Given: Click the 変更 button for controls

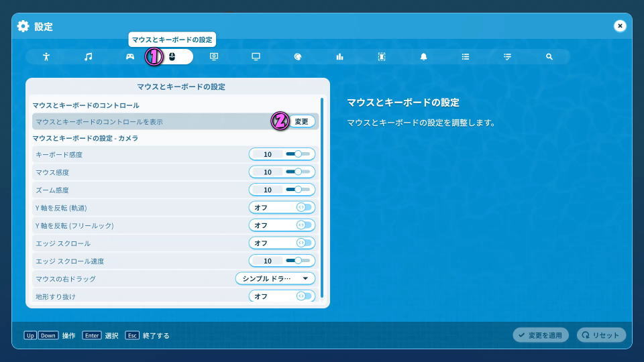Looking at the screenshot, I should click(x=302, y=121).
